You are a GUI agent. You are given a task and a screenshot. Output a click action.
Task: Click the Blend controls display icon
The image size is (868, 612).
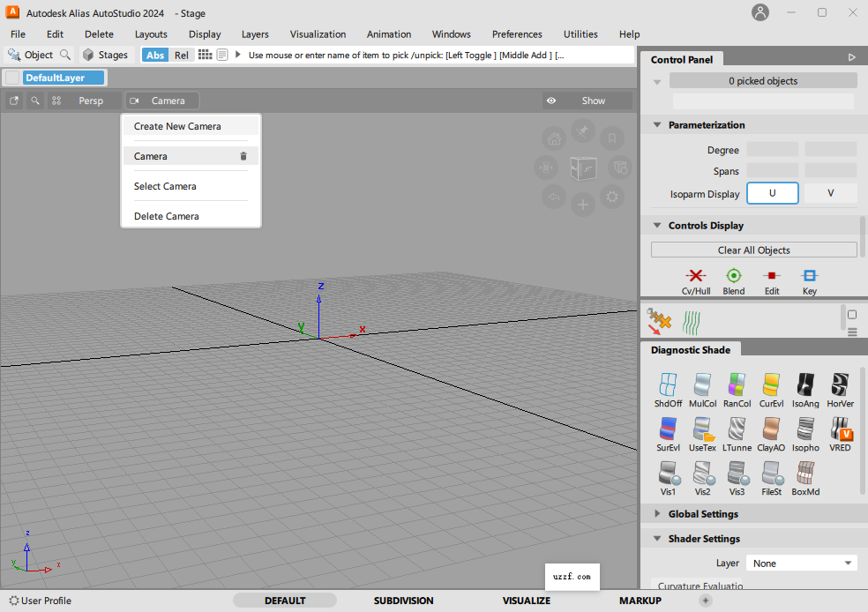tap(733, 281)
